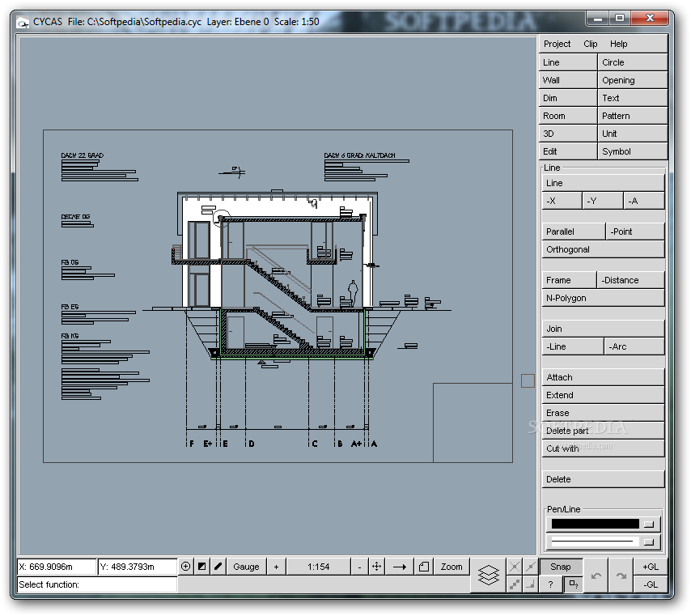Open the Clip menu
Image resolution: width=691 pixels, height=616 pixels.
click(x=591, y=44)
